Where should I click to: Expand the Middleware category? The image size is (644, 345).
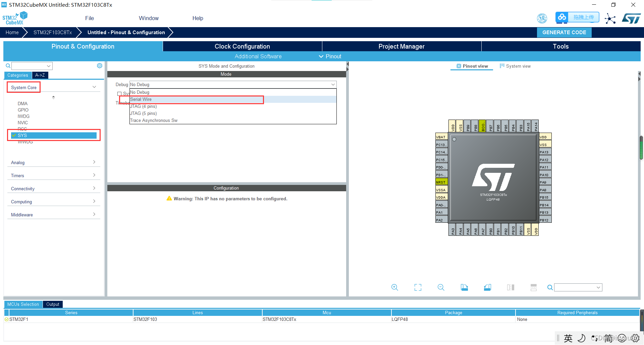pyautogui.click(x=94, y=214)
